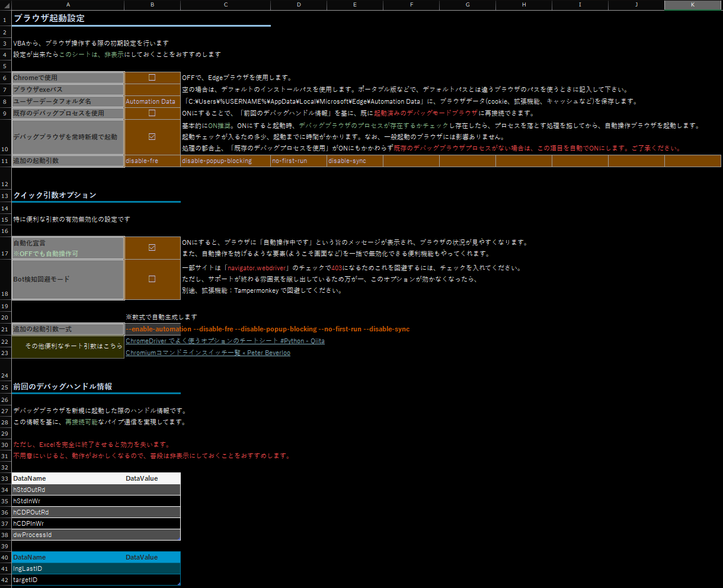Select row 11 header
Image resolution: width=723 pixels, height=588 pixels.
5,161
